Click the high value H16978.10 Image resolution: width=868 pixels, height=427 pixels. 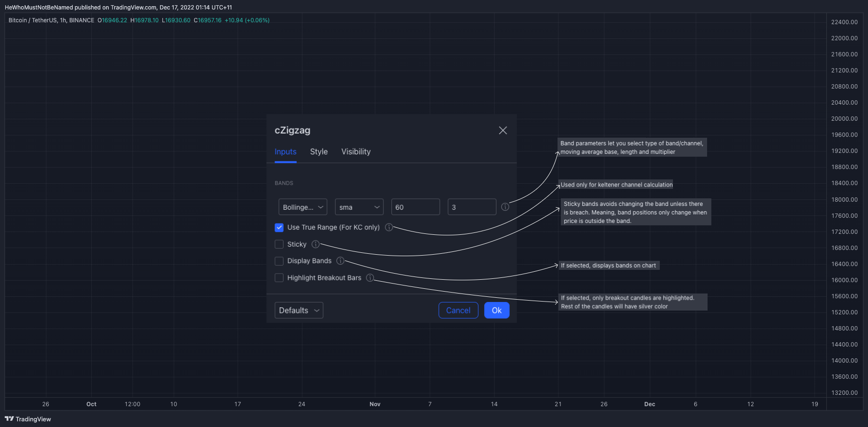tap(144, 20)
